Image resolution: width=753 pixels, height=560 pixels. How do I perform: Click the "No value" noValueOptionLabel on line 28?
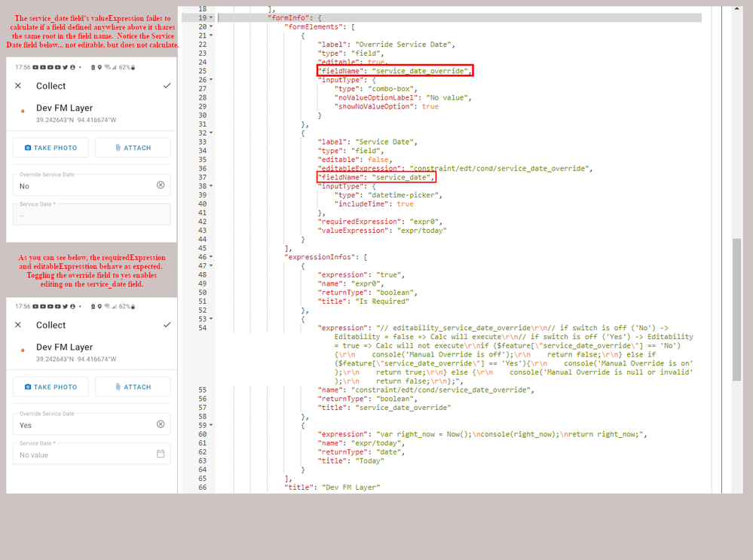click(447, 97)
